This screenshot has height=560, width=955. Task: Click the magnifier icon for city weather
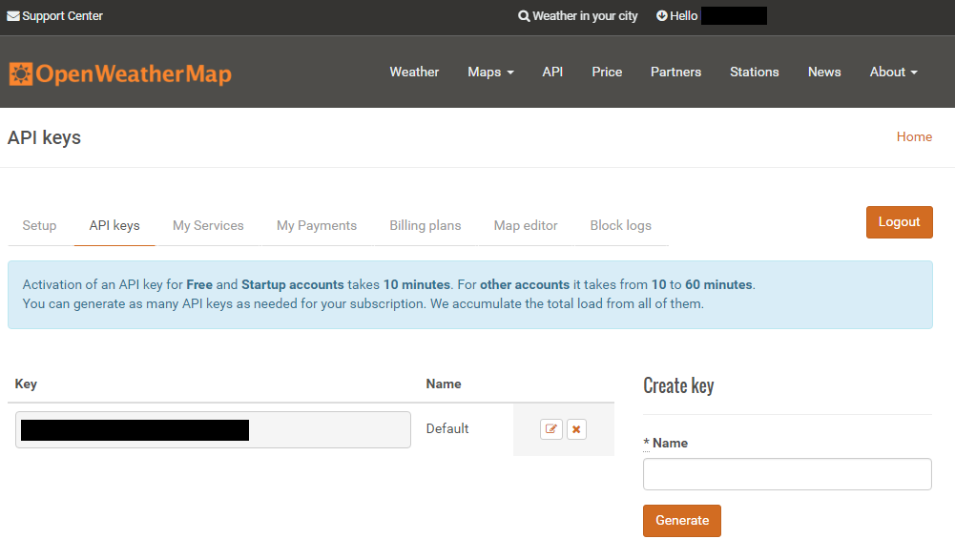click(x=524, y=16)
